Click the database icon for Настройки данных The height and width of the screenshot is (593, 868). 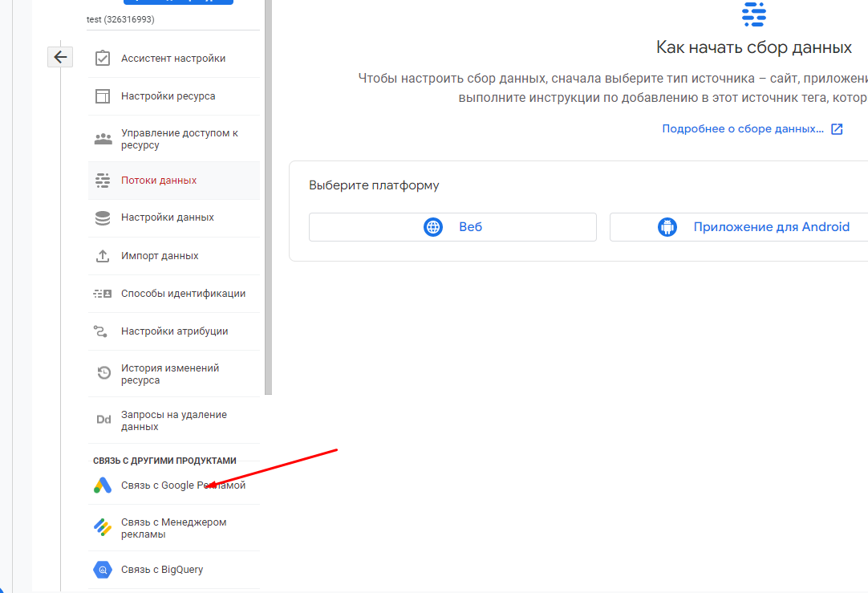pos(103,217)
